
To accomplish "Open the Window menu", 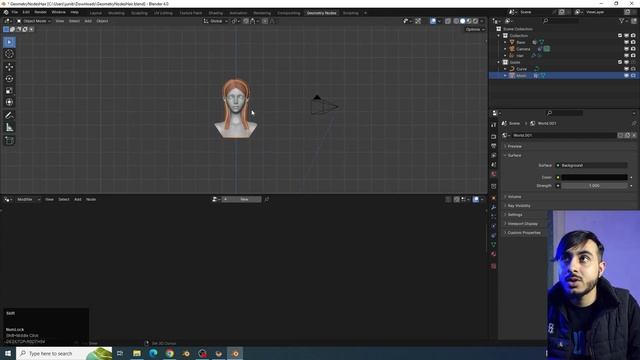I will (58, 12).
